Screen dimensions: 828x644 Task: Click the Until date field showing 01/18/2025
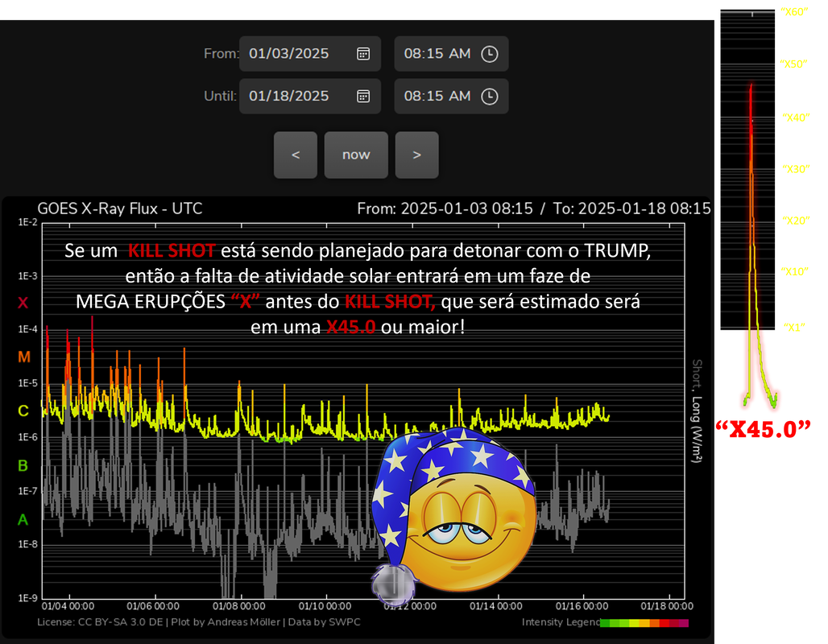click(x=310, y=96)
